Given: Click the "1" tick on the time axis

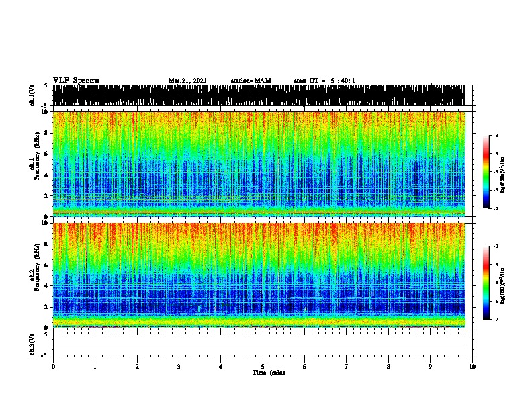Looking at the screenshot, I should pyautogui.click(x=95, y=367).
